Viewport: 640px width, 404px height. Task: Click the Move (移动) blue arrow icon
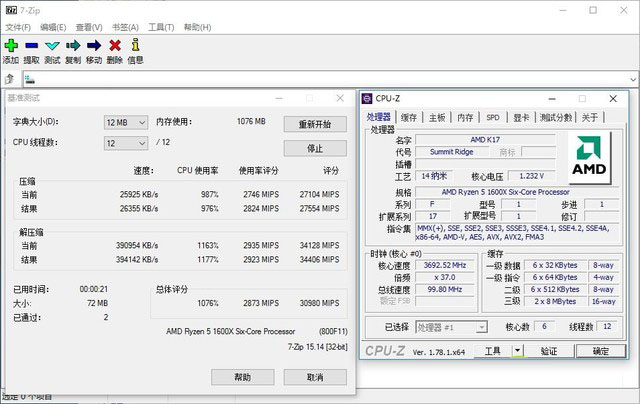pyautogui.click(x=94, y=45)
